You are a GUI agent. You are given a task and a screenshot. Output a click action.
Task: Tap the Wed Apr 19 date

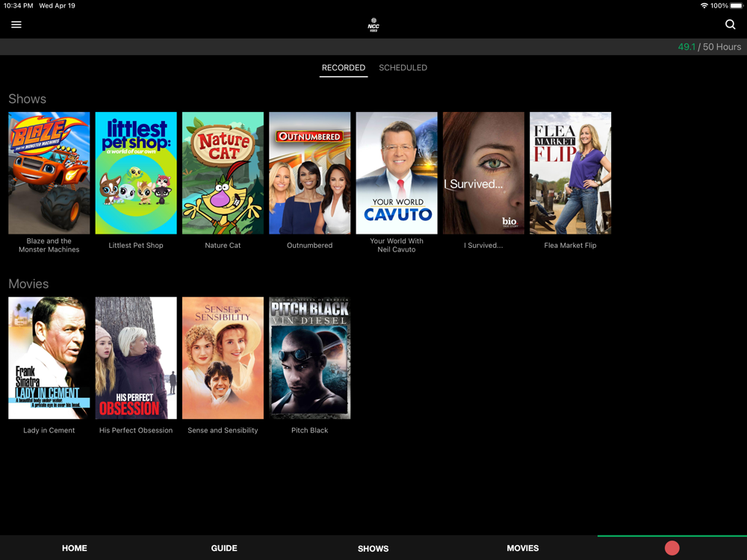58,6
